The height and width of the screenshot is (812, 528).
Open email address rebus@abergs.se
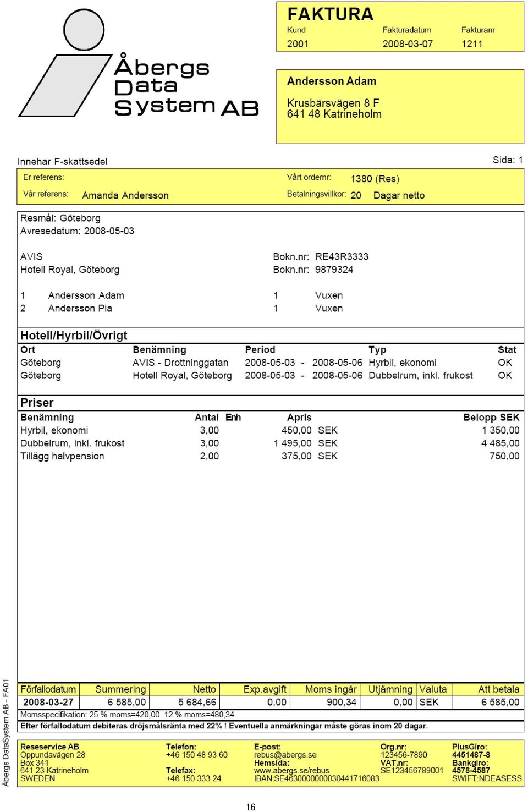pos(285,755)
